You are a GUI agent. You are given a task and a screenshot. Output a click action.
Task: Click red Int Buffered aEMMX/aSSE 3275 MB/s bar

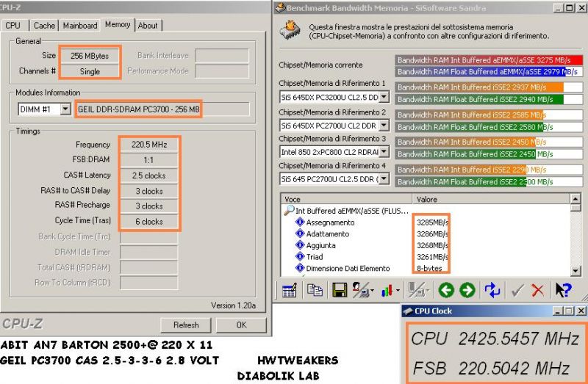coord(489,60)
